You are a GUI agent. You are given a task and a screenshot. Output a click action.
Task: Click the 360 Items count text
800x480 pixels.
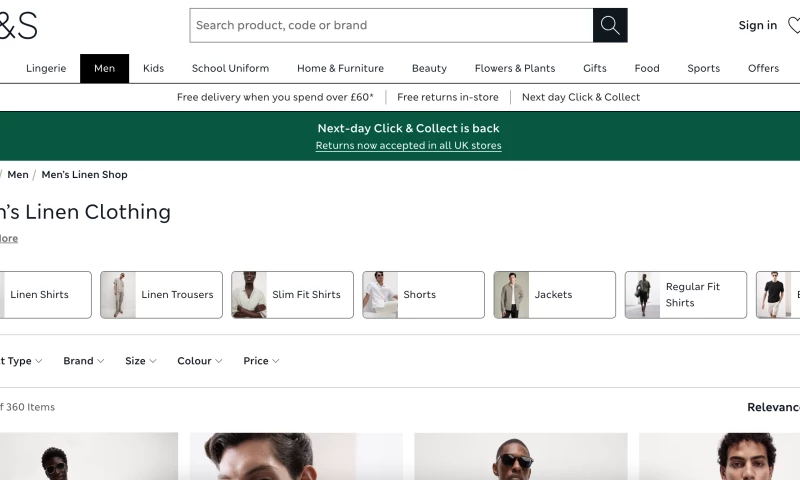click(30, 407)
